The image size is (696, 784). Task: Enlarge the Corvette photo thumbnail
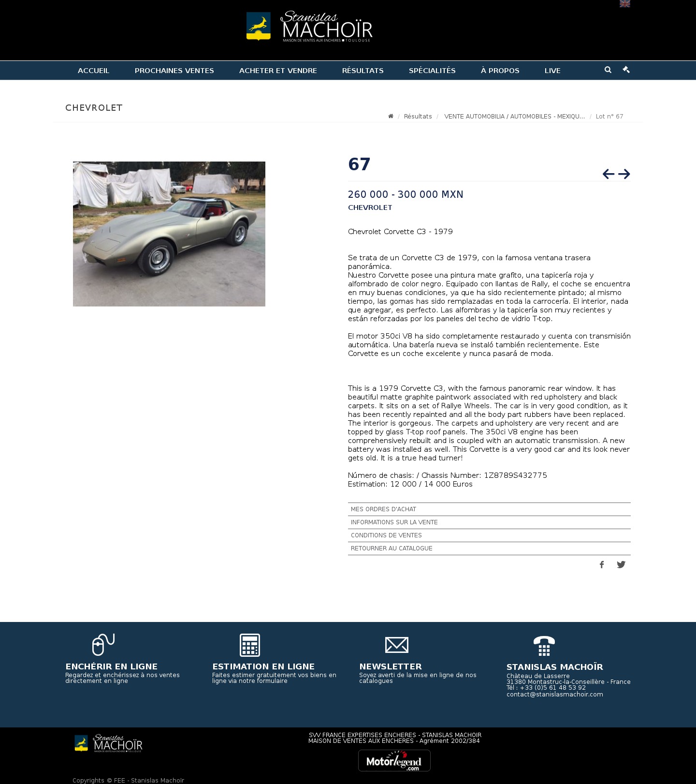169,234
